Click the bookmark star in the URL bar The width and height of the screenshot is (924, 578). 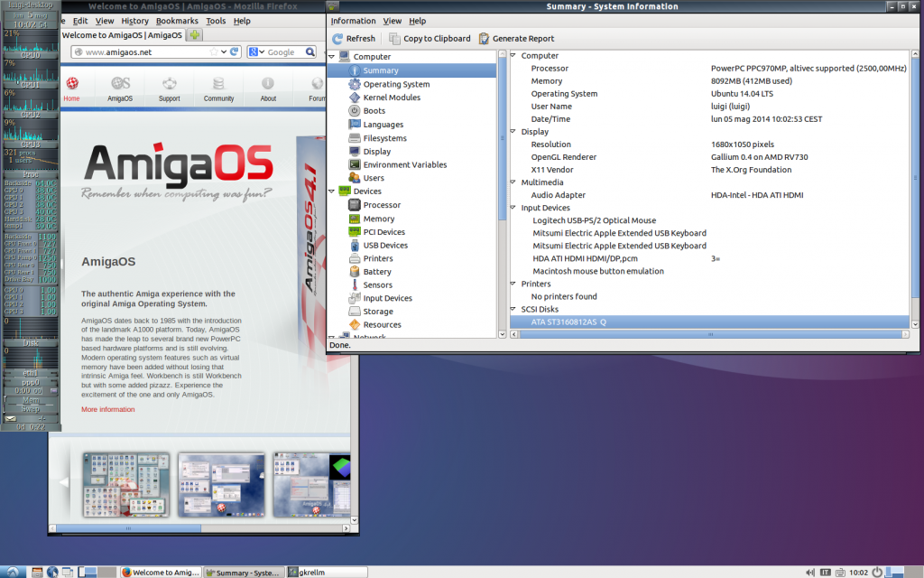coord(215,52)
